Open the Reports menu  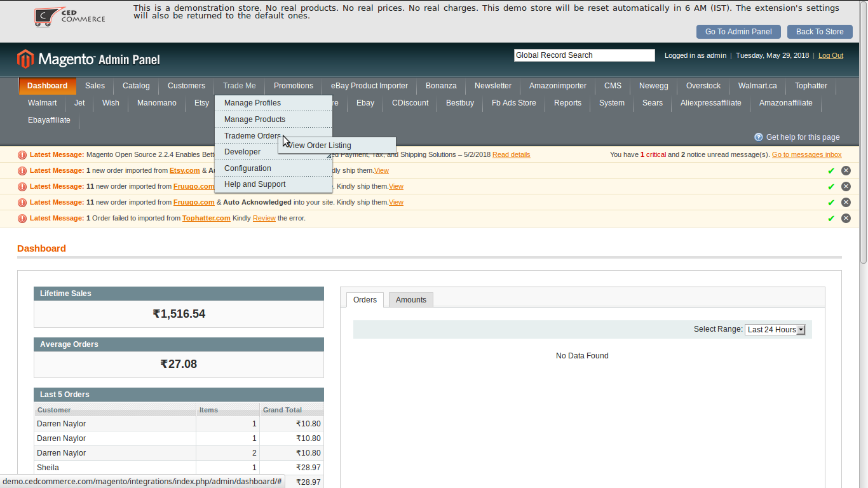[567, 103]
